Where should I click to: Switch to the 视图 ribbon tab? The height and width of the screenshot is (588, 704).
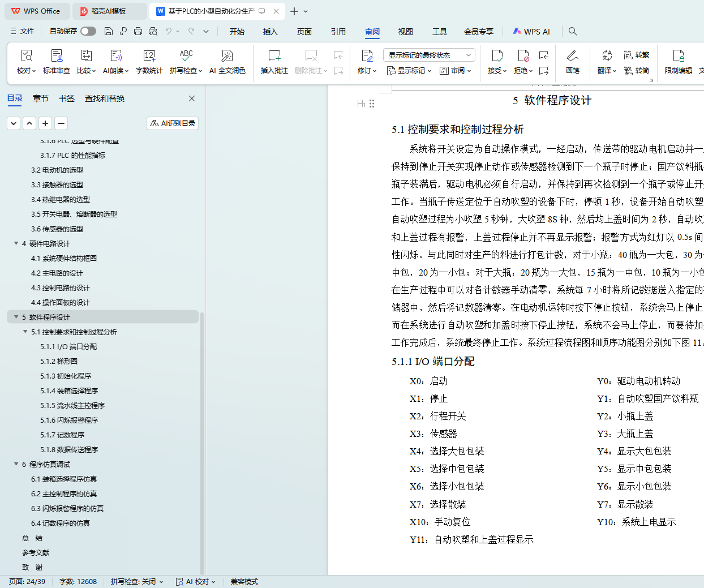point(406,32)
